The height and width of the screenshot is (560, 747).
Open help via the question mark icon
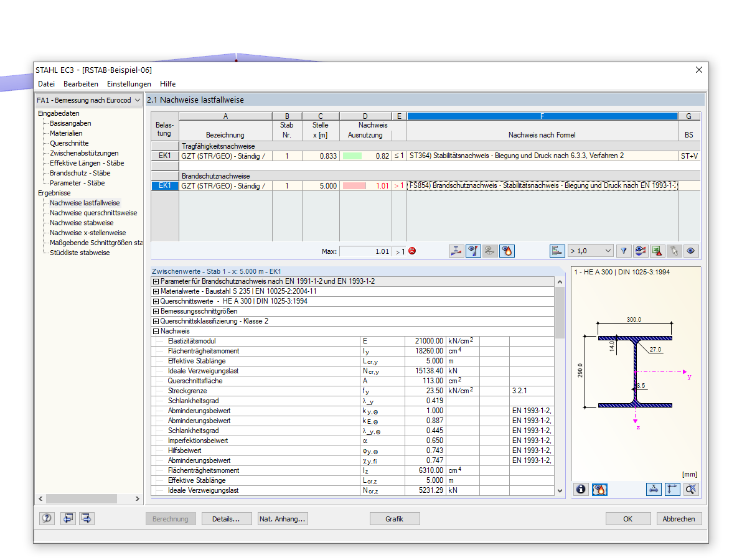[47, 518]
